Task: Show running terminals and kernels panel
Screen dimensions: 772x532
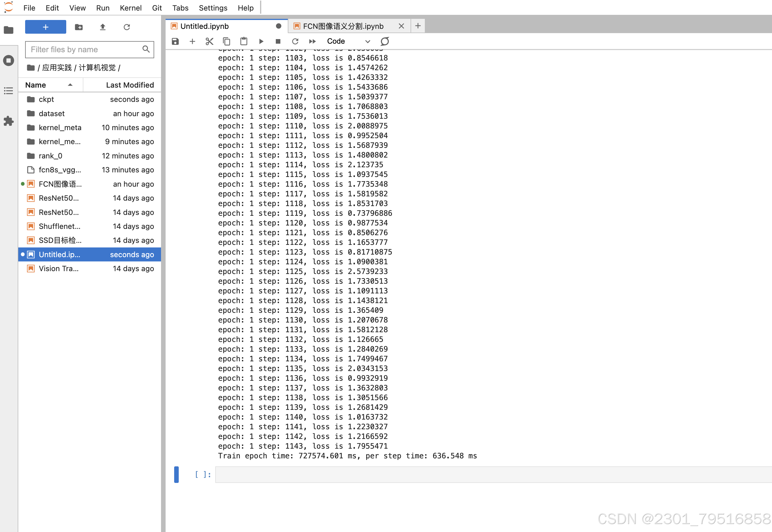Action: [9, 61]
